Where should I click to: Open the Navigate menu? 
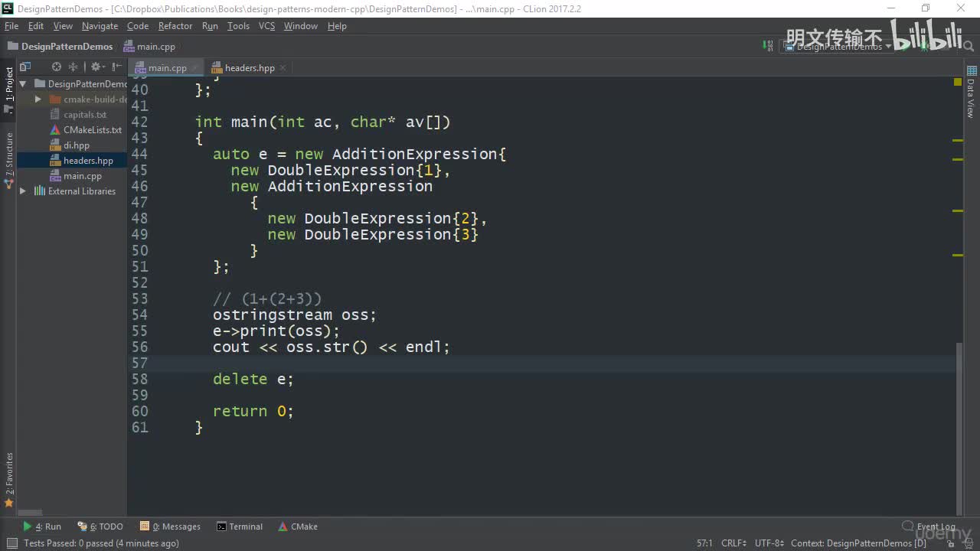click(x=100, y=26)
